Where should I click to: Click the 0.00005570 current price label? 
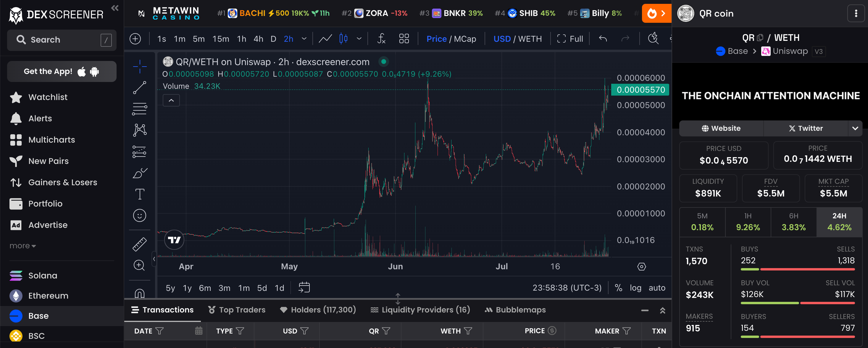(x=640, y=90)
